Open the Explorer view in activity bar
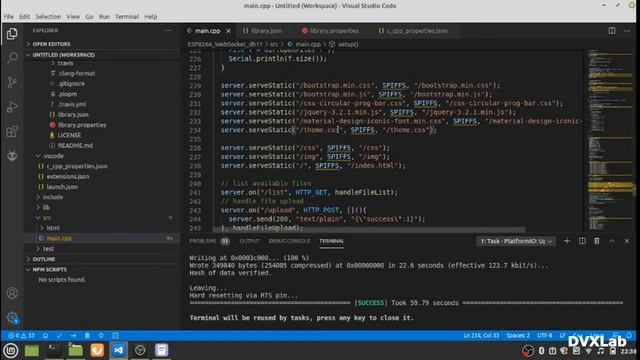The height and width of the screenshot is (360, 640). click(12, 34)
